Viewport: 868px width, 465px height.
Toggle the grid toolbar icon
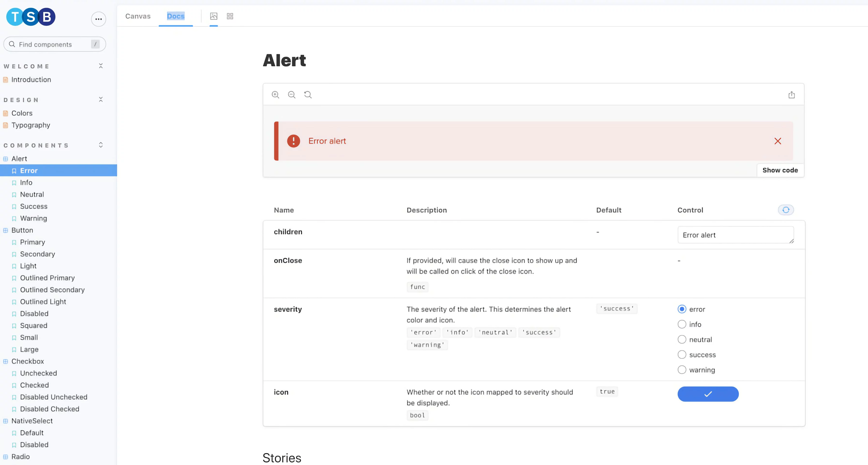230,16
